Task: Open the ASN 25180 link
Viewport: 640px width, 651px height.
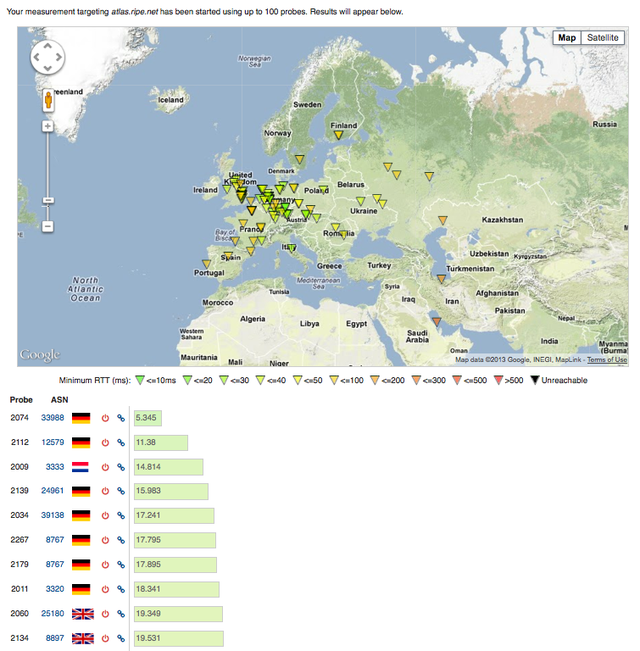Action: (52, 613)
